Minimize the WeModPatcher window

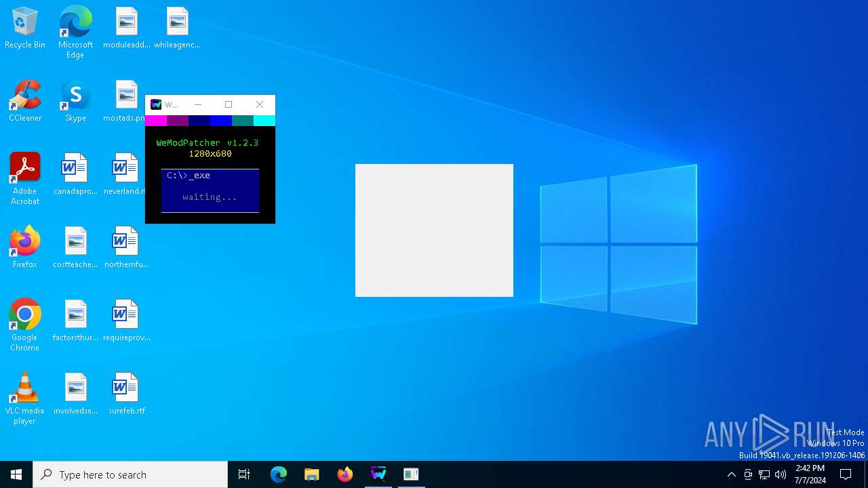[x=198, y=104]
